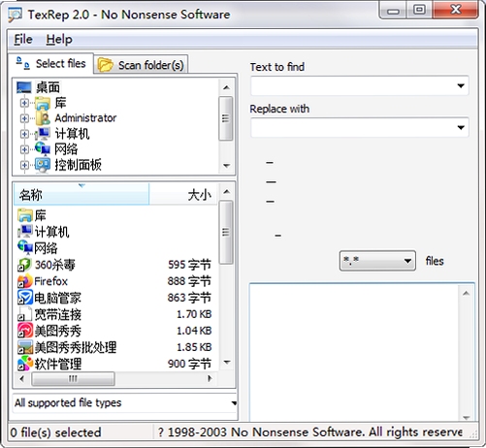Expand the 网络 tree node
486x448 pixels.
pyautogui.click(x=24, y=149)
